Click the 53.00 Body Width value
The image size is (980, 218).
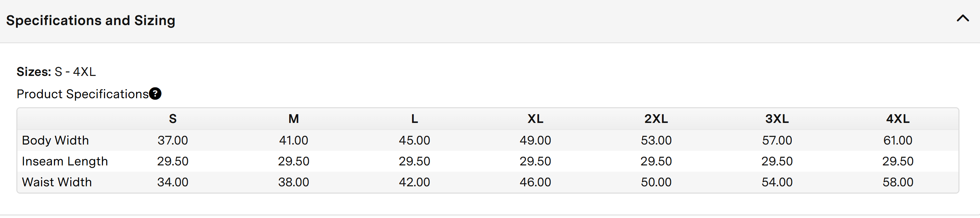[656, 140]
